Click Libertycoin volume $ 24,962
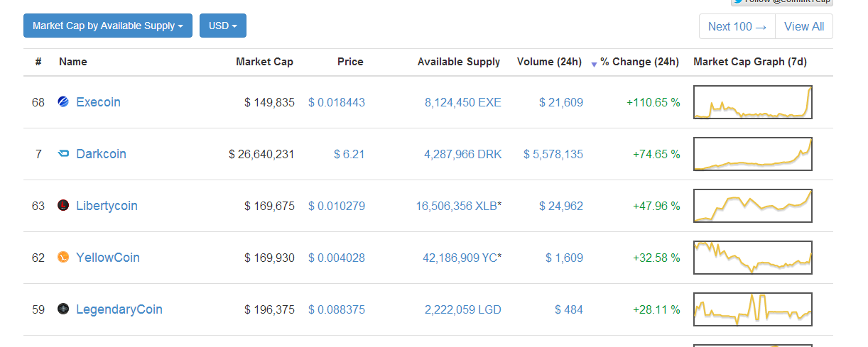 [561, 206]
